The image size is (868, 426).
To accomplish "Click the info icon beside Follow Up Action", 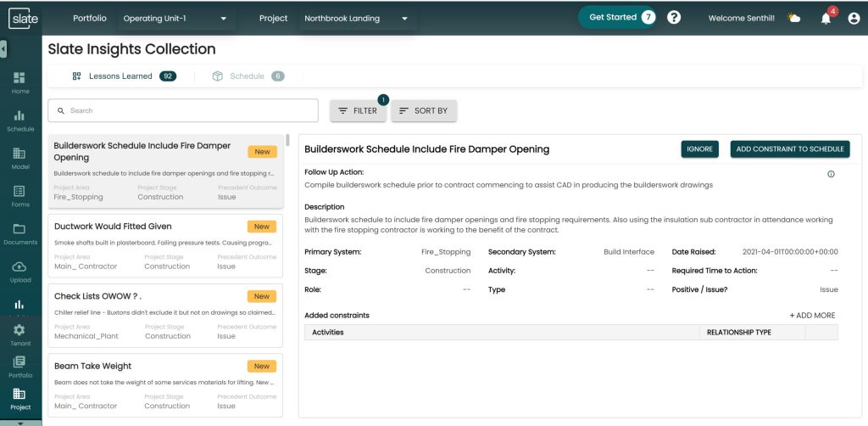I will 831,174.
